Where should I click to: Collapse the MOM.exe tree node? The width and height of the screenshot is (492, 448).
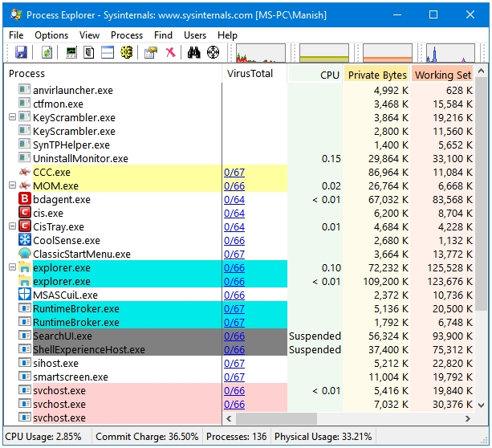click(x=12, y=185)
